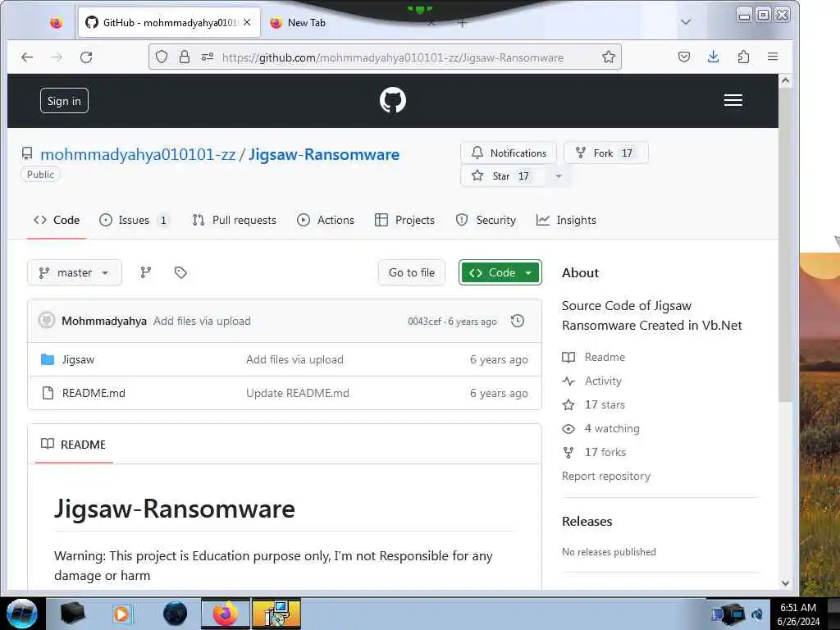Viewport: 840px width, 630px height.
Task: Open the Save to Pocket icon
Action: click(684, 57)
